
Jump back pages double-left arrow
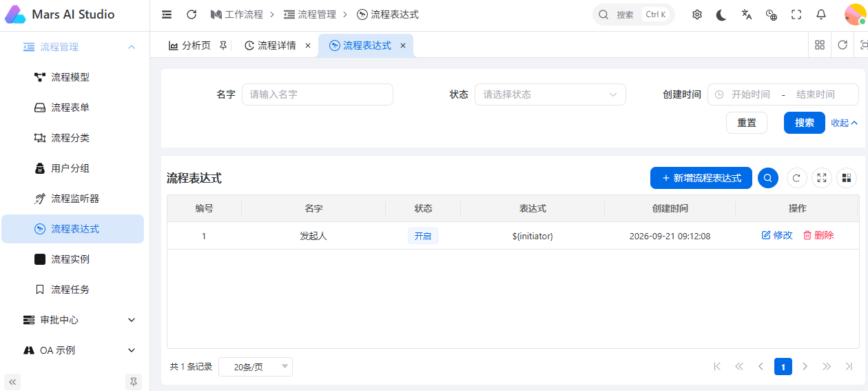739,366
